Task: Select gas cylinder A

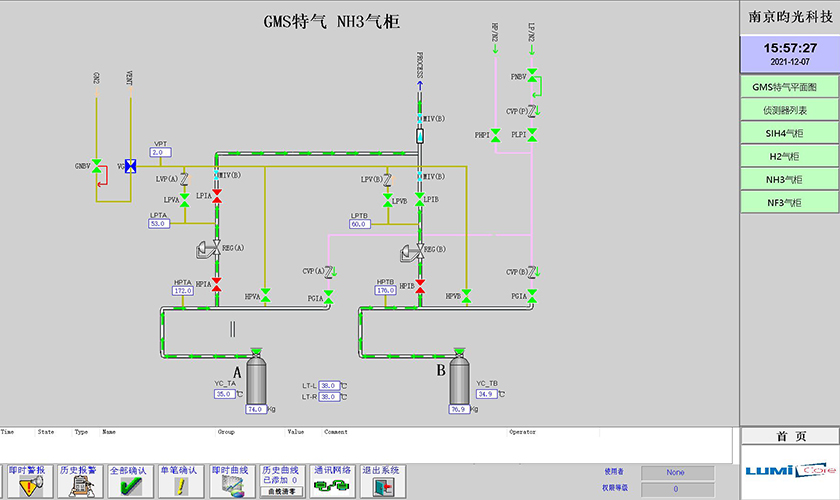Action: pos(256,378)
